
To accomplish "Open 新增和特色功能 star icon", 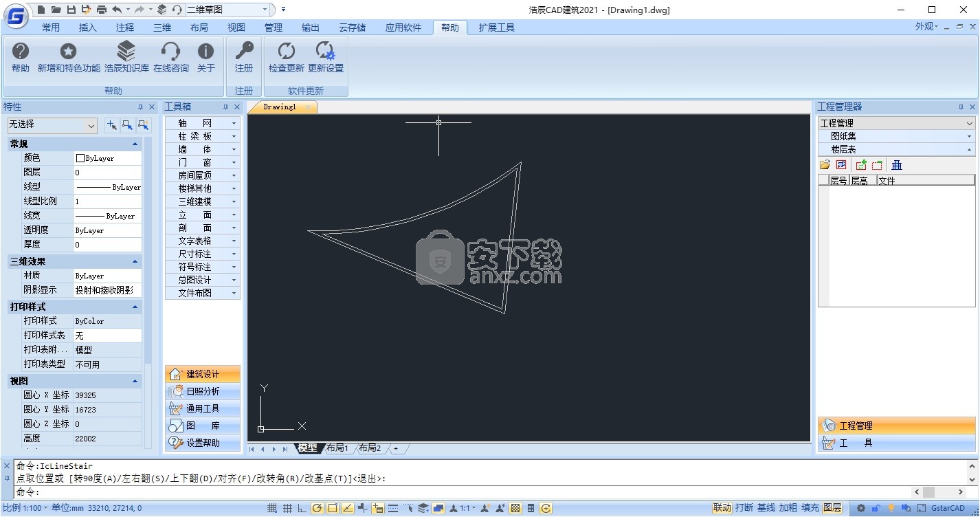I will (69, 58).
